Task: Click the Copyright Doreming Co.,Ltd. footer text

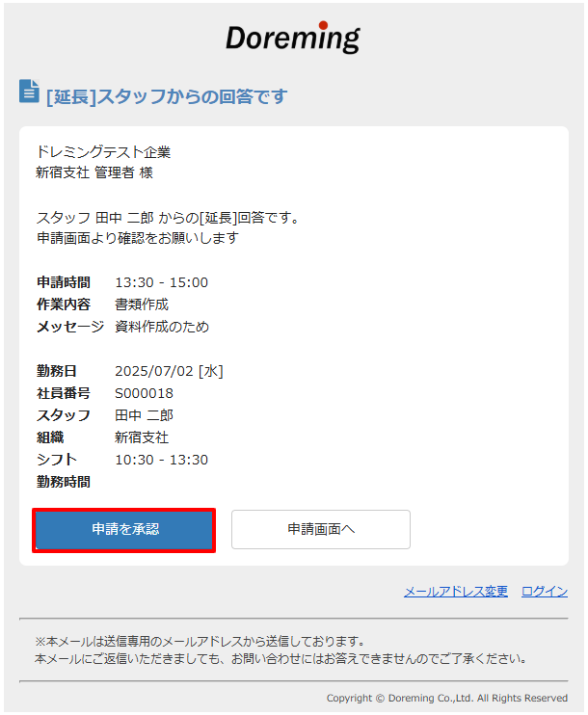Action: 447,698
